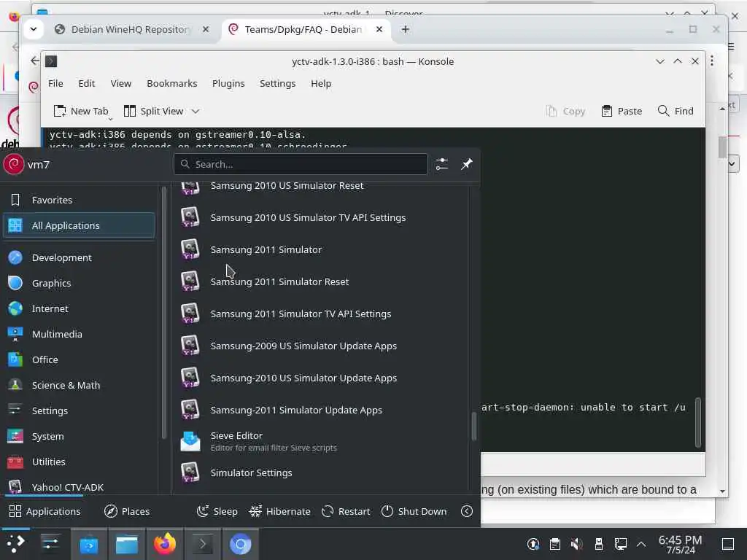The height and width of the screenshot is (560, 747).
Task: Open the KDE application launcher button
Action: coord(15,544)
